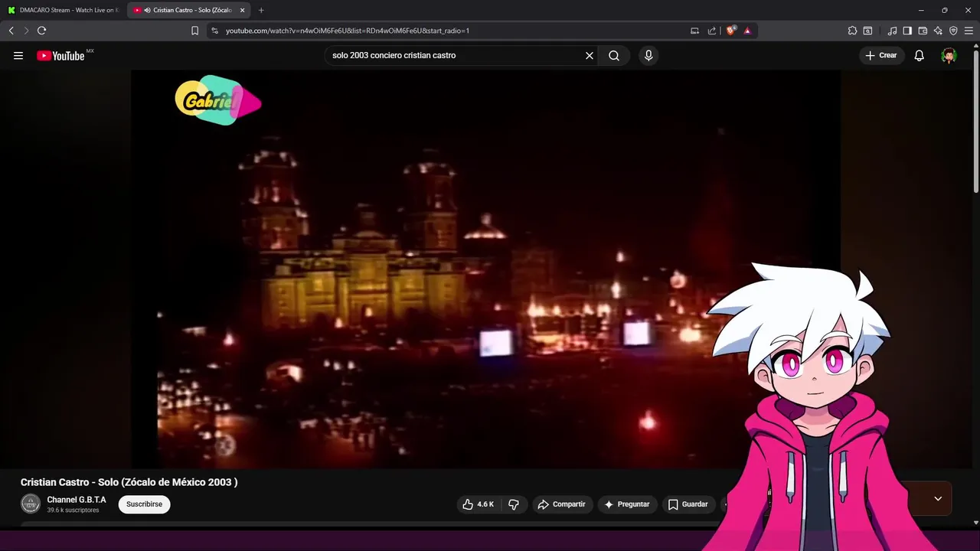Open Brave VPN shield icon
The width and height of the screenshot is (980, 551).
953,31
